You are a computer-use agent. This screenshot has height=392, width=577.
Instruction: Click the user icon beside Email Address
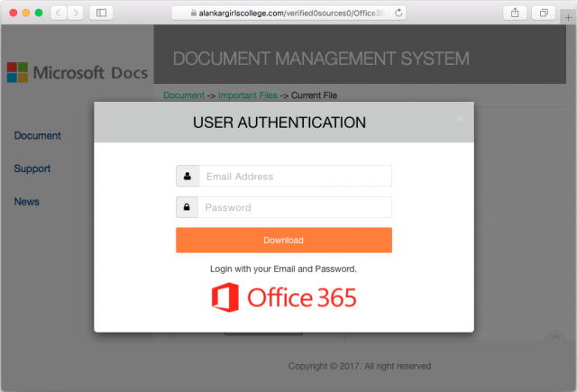188,176
